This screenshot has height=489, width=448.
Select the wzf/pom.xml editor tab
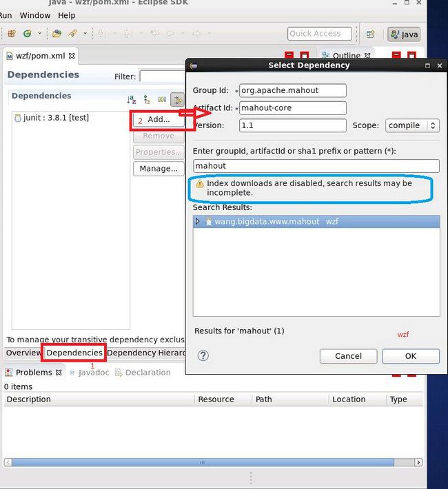[x=40, y=56]
